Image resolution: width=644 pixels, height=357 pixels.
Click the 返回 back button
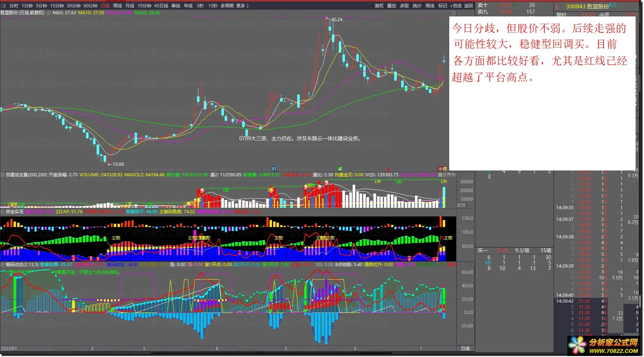point(469,6)
